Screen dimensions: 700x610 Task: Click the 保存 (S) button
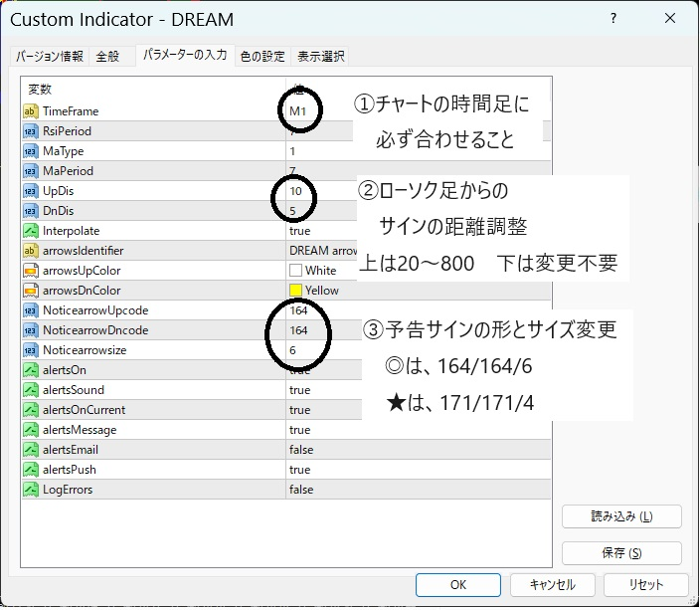pyautogui.click(x=621, y=553)
